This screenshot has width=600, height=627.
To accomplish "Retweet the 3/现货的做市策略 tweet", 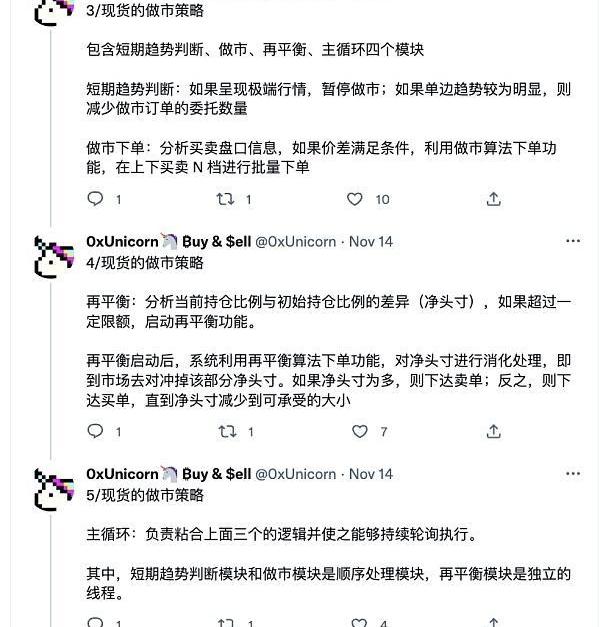I will (x=225, y=199).
